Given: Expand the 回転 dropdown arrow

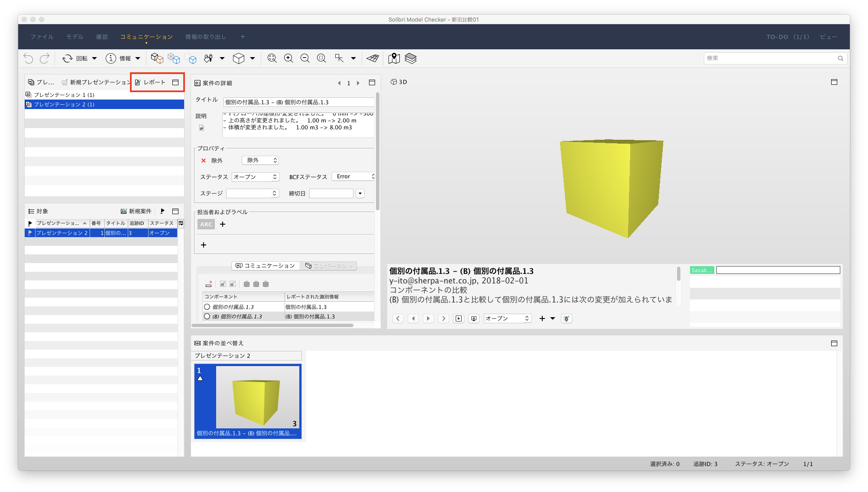Looking at the screenshot, I should tap(94, 58).
